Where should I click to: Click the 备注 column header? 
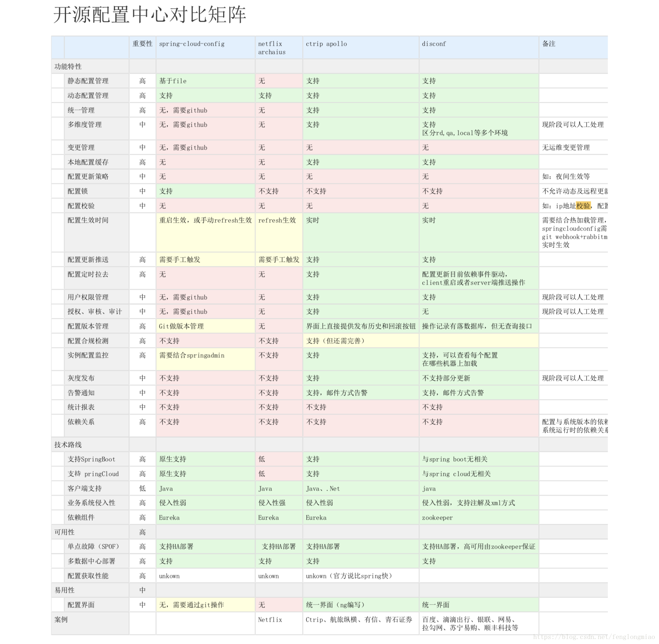(x=548, y=44)
